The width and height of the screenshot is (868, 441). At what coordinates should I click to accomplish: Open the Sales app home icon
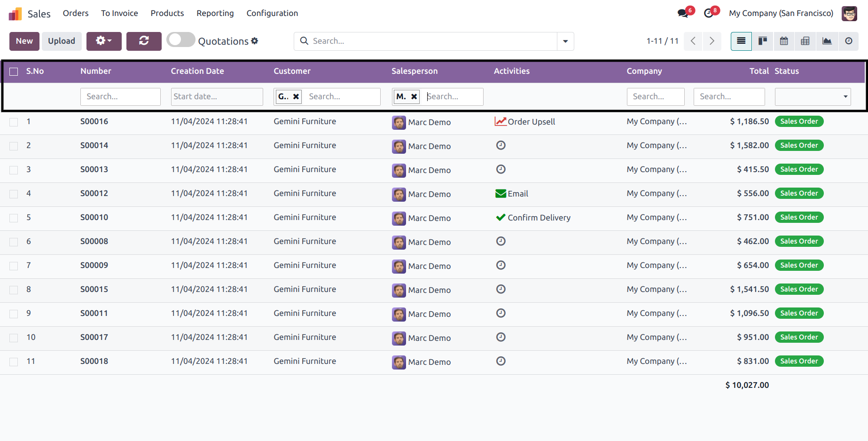[15, 14]
